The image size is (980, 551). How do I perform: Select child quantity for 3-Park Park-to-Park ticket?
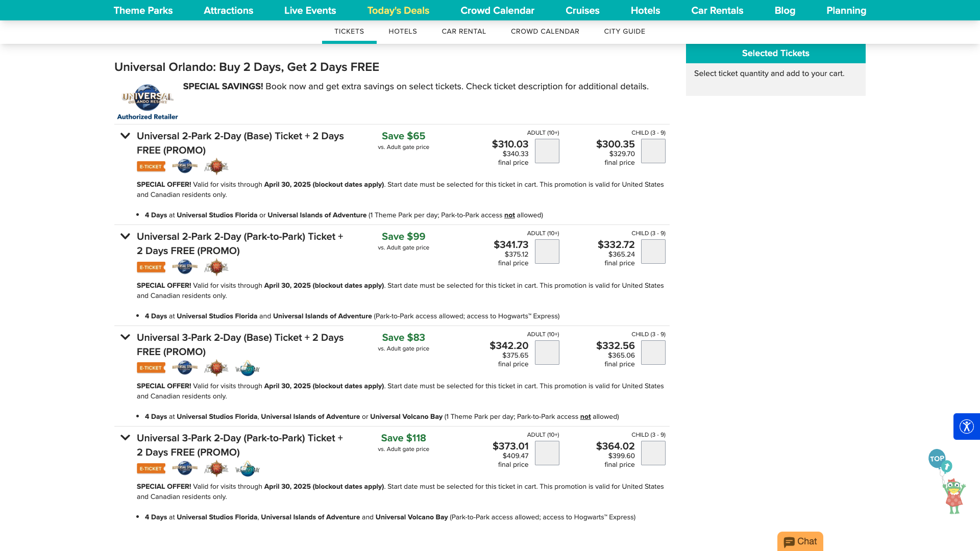pyautogui.click(x=653, y=453)
